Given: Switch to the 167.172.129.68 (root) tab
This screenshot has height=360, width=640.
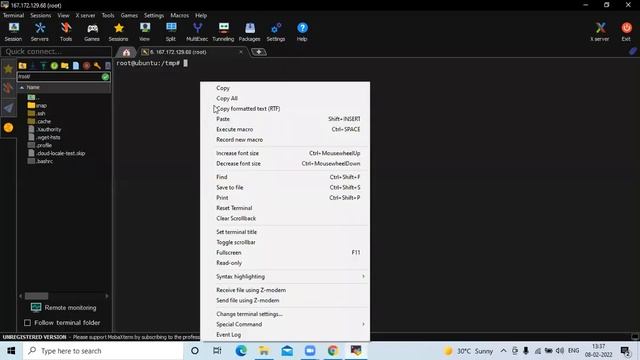Looking at the screenshot, I should (x=192, y=52).
